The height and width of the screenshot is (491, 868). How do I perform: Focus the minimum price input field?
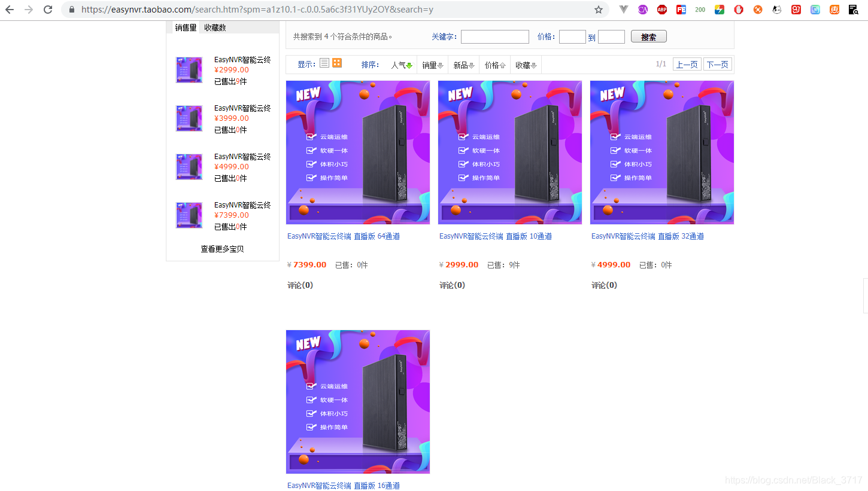pos(572,37)
